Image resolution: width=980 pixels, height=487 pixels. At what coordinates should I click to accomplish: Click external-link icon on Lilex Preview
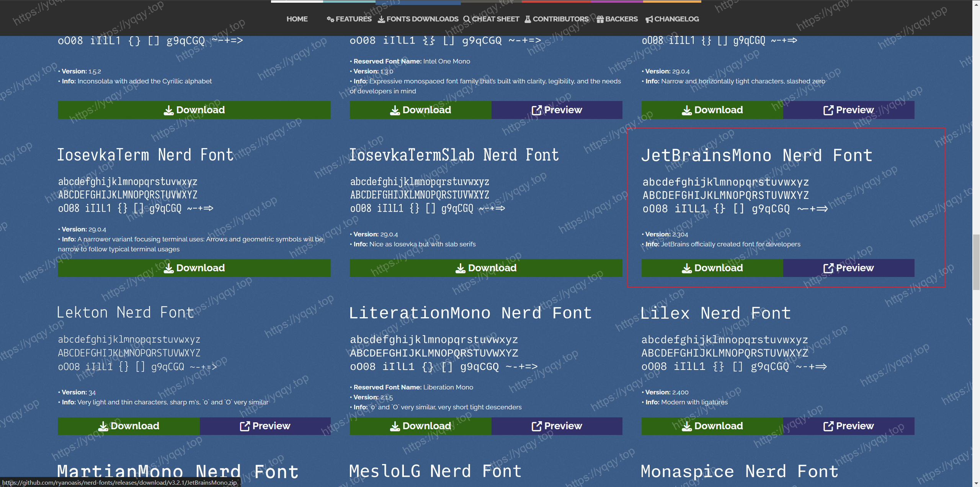point(828,427)
